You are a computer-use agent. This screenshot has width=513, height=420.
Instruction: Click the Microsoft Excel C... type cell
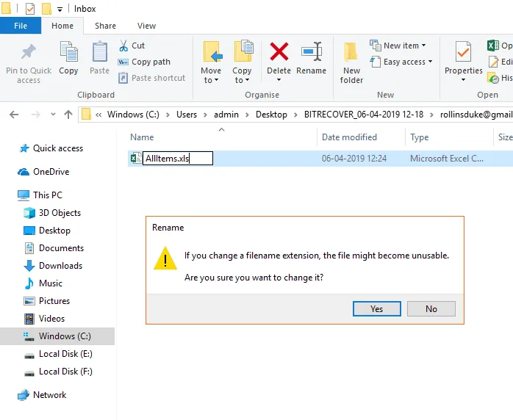click(x=447, y=159)
